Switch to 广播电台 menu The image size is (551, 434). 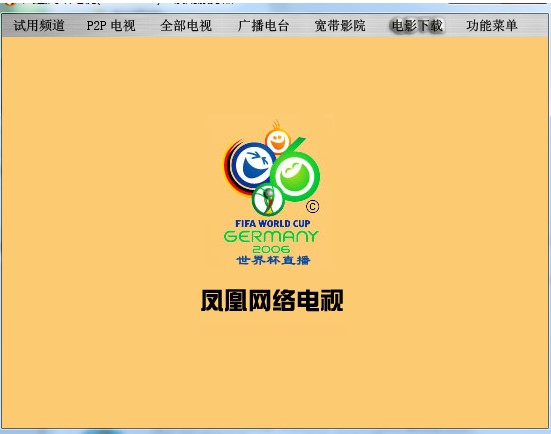pos(263,26)
